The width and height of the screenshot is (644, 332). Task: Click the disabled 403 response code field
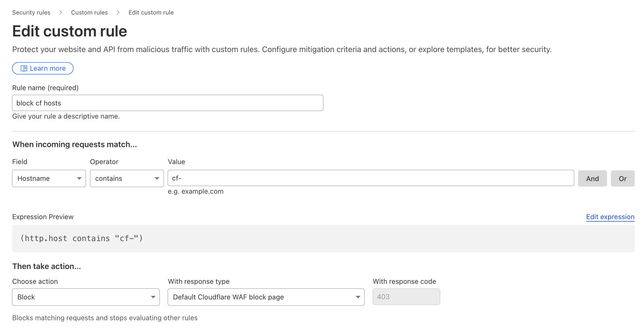tap(406, 297)
